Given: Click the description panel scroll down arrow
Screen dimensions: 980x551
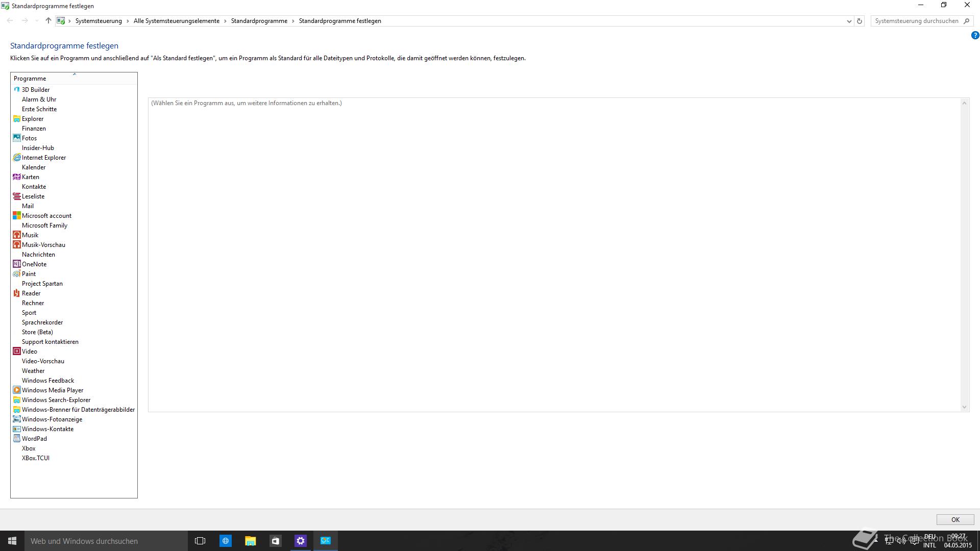Looking at the screenshot, I should click(x=964, y=407).
